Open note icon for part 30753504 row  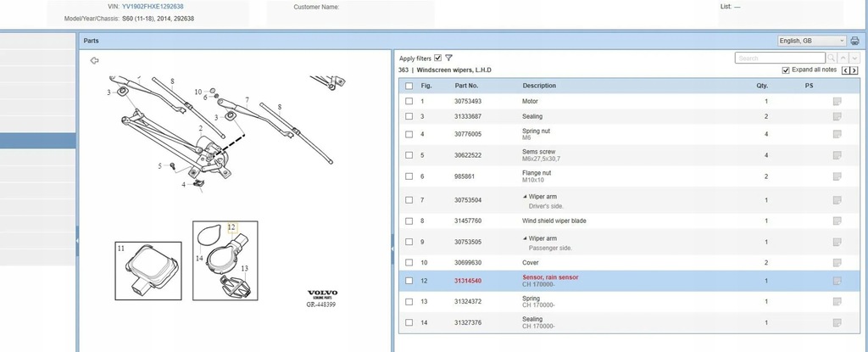[x=837, y=200]
